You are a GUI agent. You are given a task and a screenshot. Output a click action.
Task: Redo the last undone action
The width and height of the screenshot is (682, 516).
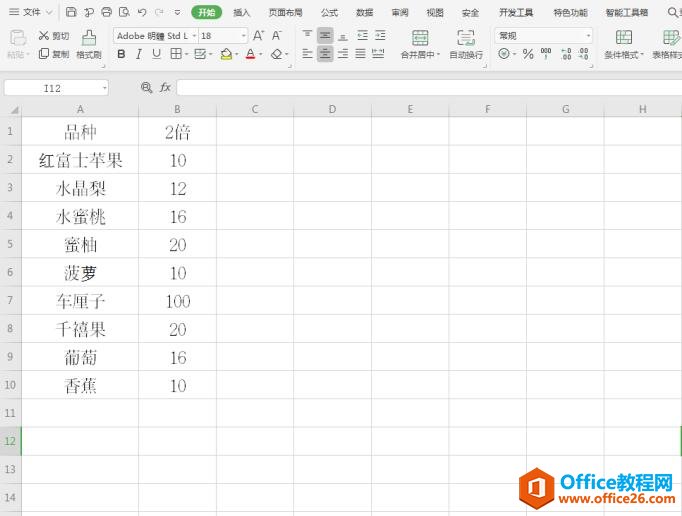[159, 12]
